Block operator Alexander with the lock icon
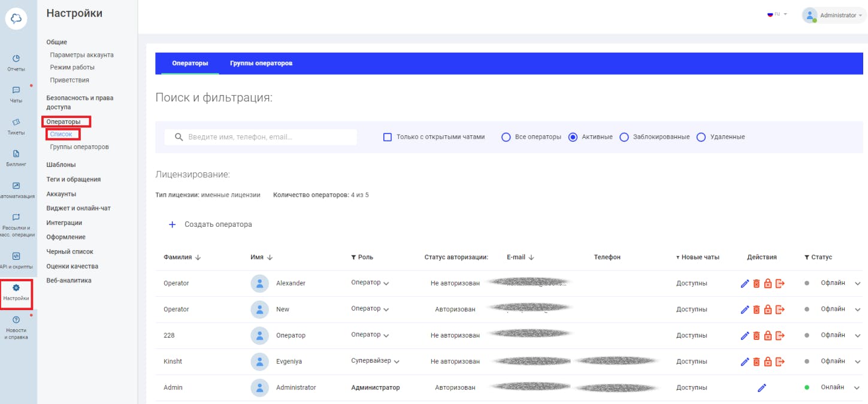The height and width of the screenshot is (404, 868). point(767,283)
